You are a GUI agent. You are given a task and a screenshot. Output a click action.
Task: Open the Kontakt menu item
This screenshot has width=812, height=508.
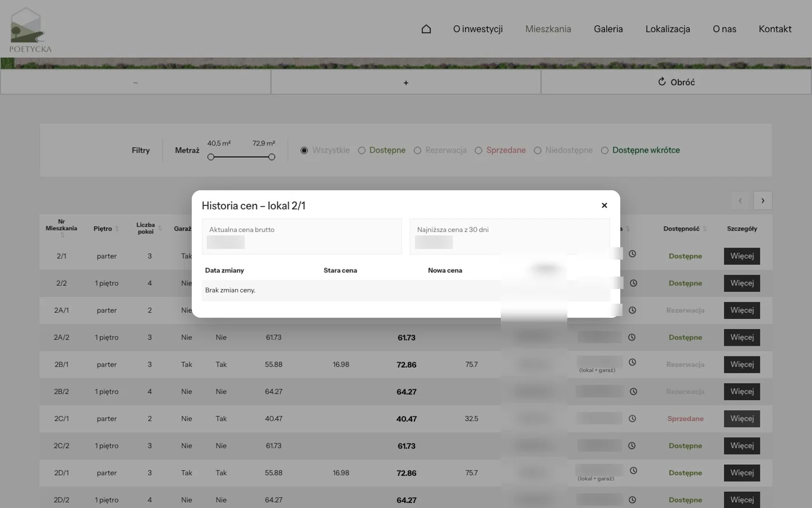(775, 29)
